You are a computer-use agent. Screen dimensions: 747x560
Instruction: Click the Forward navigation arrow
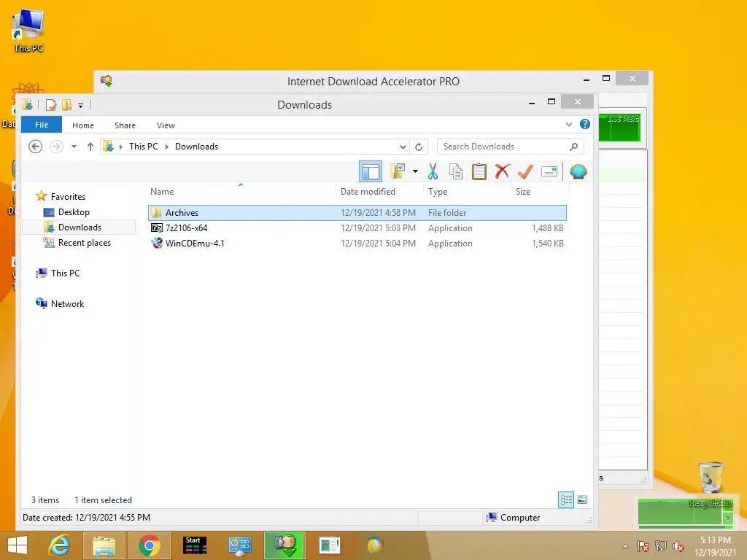tap(56, 147)
